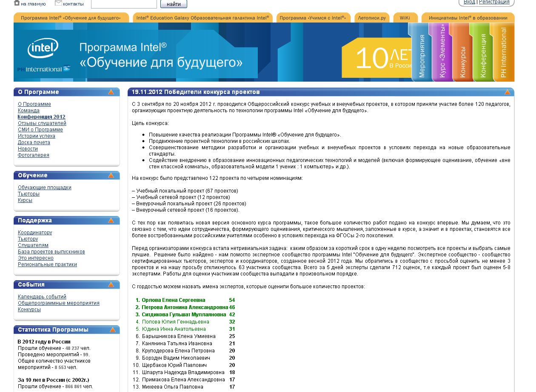Collapse the «События» panel with its orange triangle
This screenshot has width=536, height=392.
pos(111,285)
